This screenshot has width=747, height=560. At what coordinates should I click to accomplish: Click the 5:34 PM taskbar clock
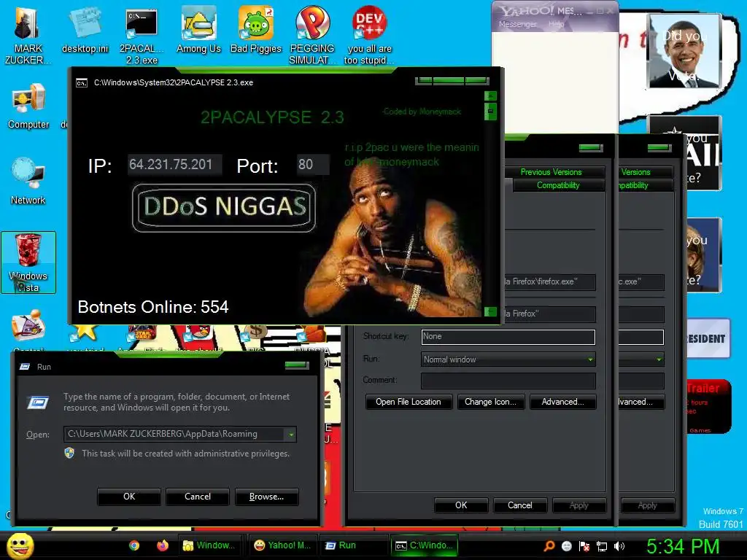tap(682, 546)
